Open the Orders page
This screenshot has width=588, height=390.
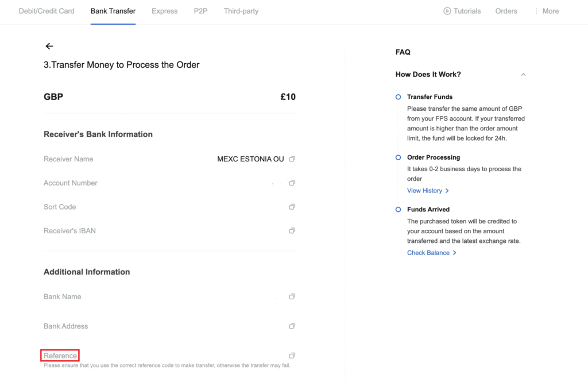[x=506, y=11]
